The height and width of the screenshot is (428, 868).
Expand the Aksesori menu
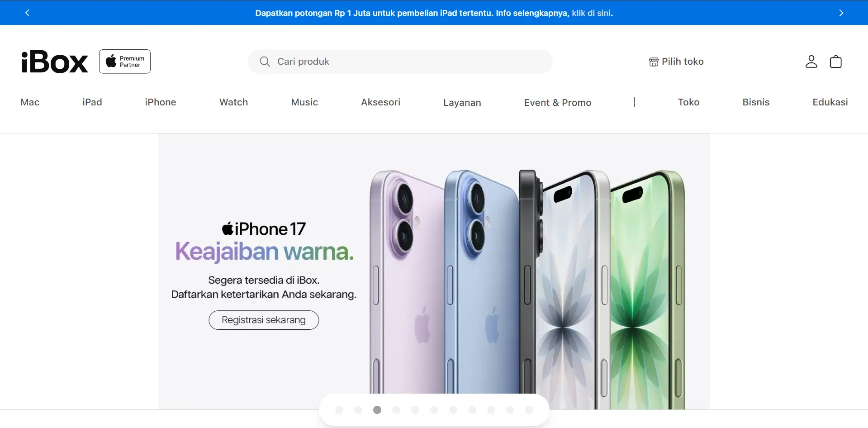click(x=381, y=102)
